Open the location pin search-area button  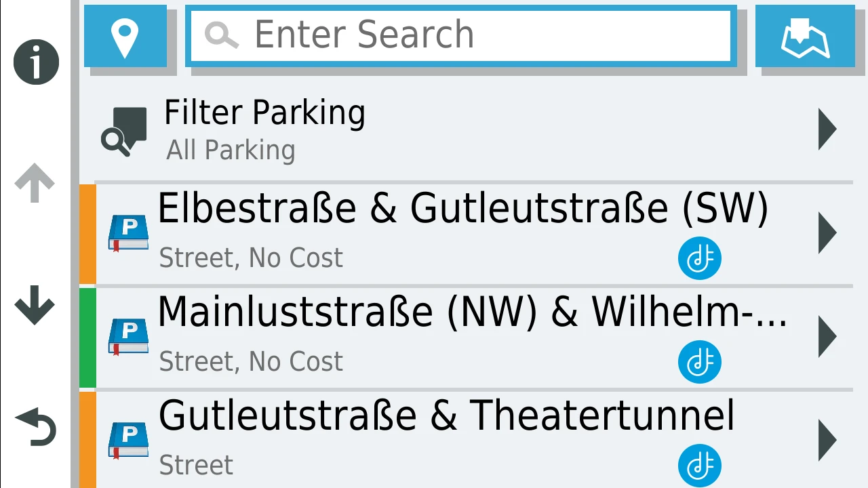pos(125,36)
